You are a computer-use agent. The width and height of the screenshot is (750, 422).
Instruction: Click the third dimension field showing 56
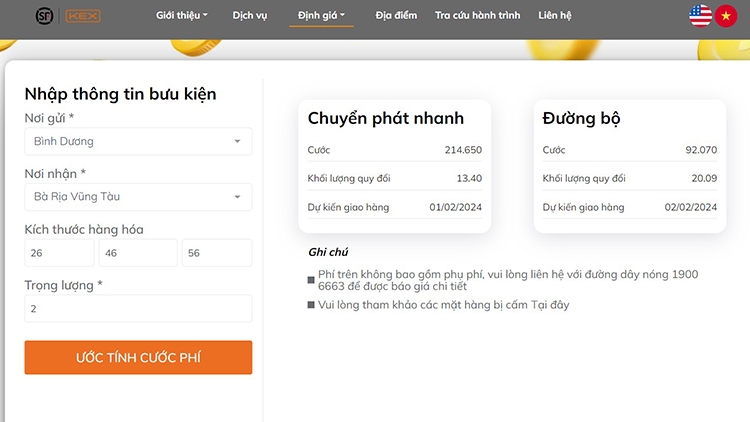216,253
